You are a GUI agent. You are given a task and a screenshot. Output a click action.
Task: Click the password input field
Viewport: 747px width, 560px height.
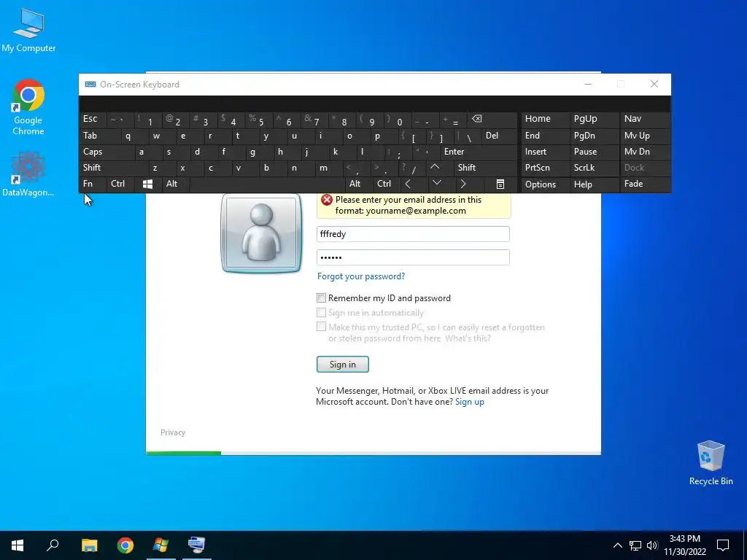(413, 257)
